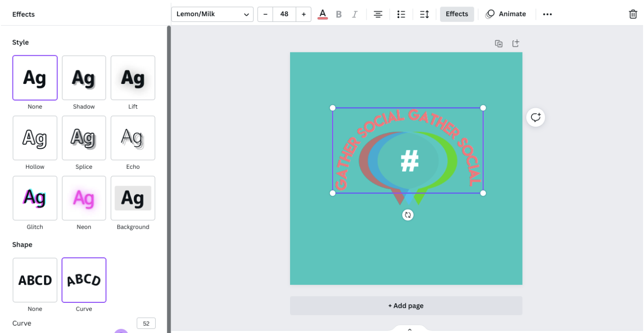Apply the Background text style
644x333 pixels.
(x=133, y=199)
